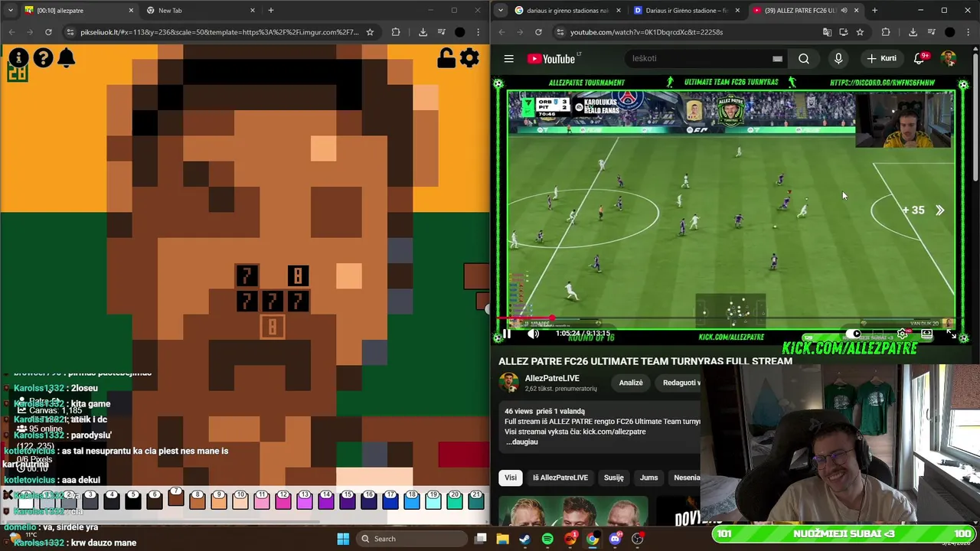Click the 'Kurti' create button
The image size is (980, 551).
881,59
